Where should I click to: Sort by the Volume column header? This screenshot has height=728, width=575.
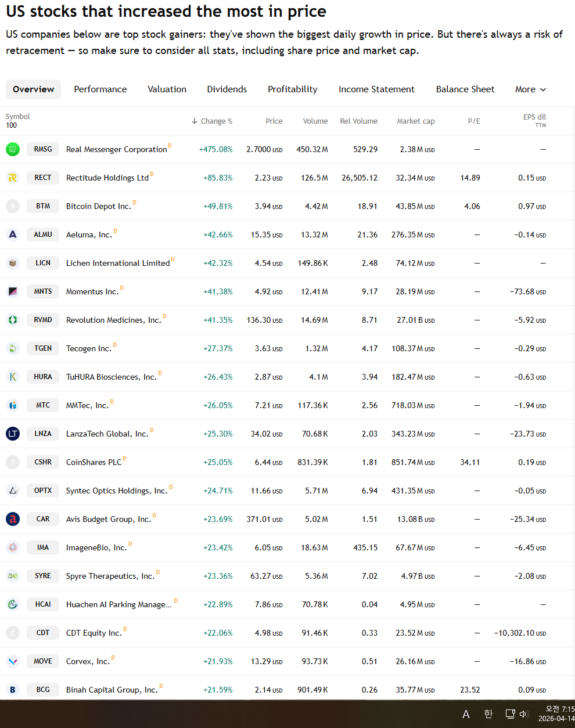click(x=315, y=121)
